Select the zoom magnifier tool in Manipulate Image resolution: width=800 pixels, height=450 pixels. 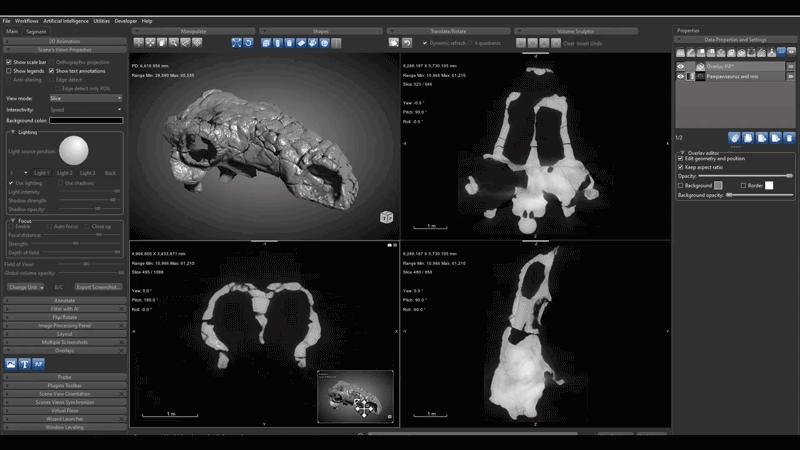pos(174,43)
